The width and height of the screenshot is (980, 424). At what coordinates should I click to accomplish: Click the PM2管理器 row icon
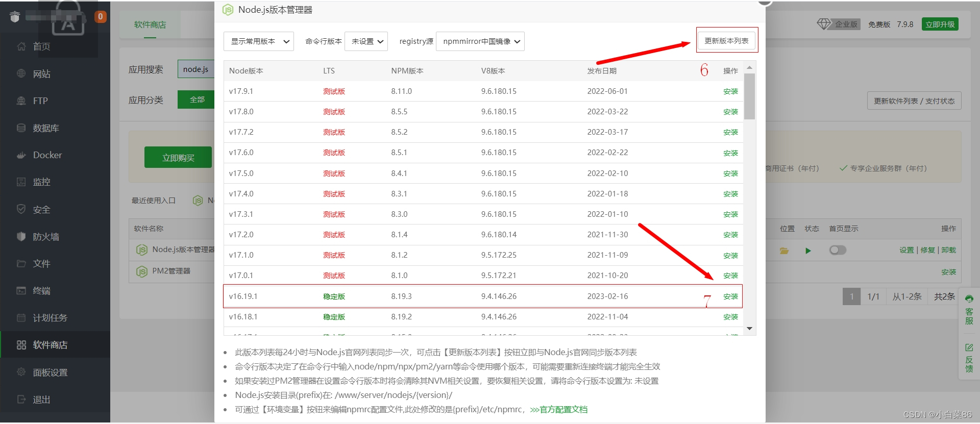pyautogui.click(x=141, y=271)
